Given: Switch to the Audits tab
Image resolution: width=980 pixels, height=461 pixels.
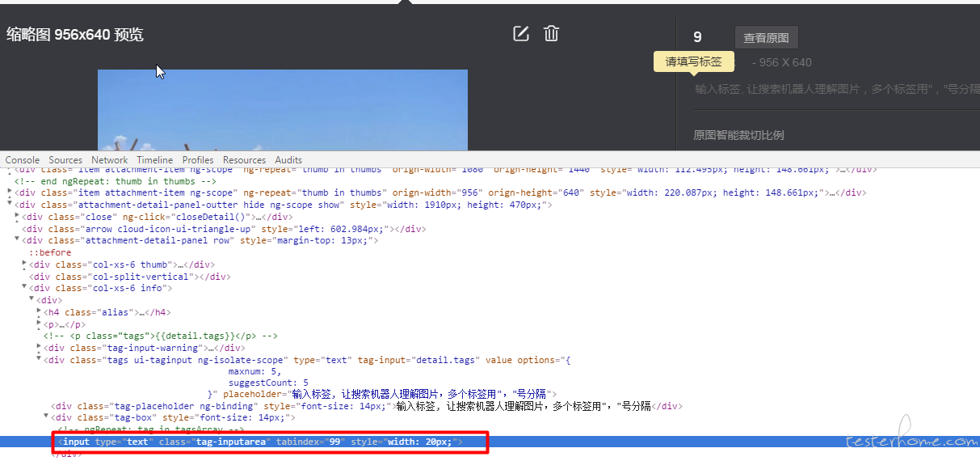Looking at the screenshot, I should (288, 160).
